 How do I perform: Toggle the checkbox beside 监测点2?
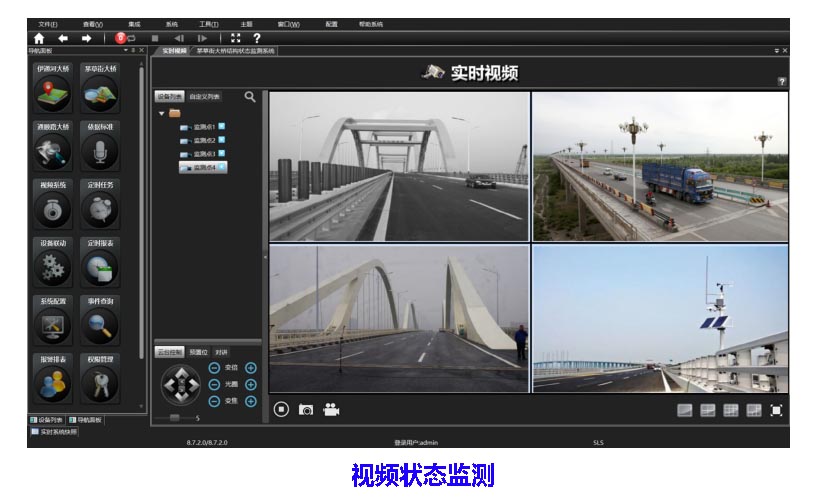[x=221, y=140]
